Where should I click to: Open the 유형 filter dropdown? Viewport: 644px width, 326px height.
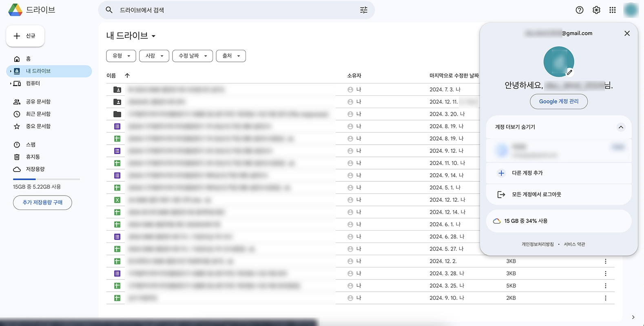(121, 56)
